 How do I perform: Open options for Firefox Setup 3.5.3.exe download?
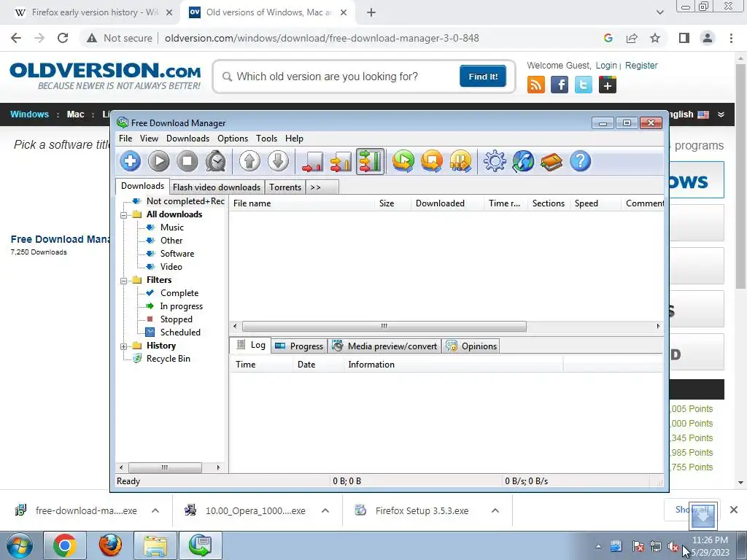(x=495, y=510)
